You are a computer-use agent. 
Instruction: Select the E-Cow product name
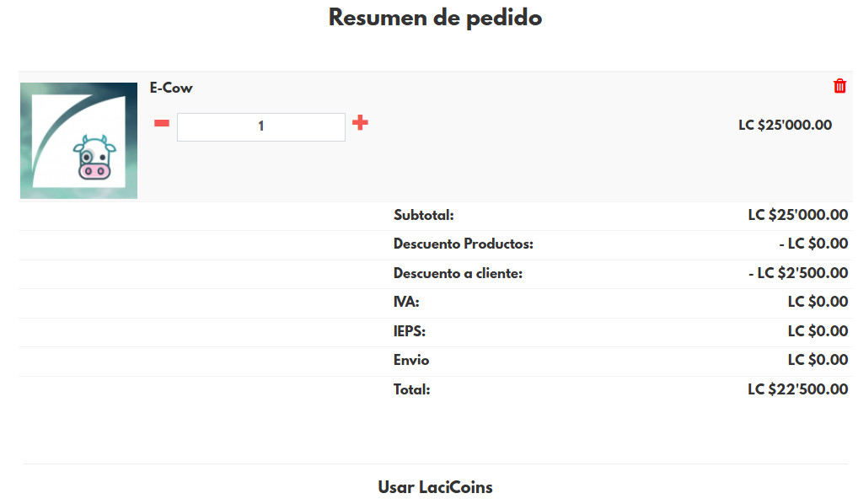[x=171, y=88]
